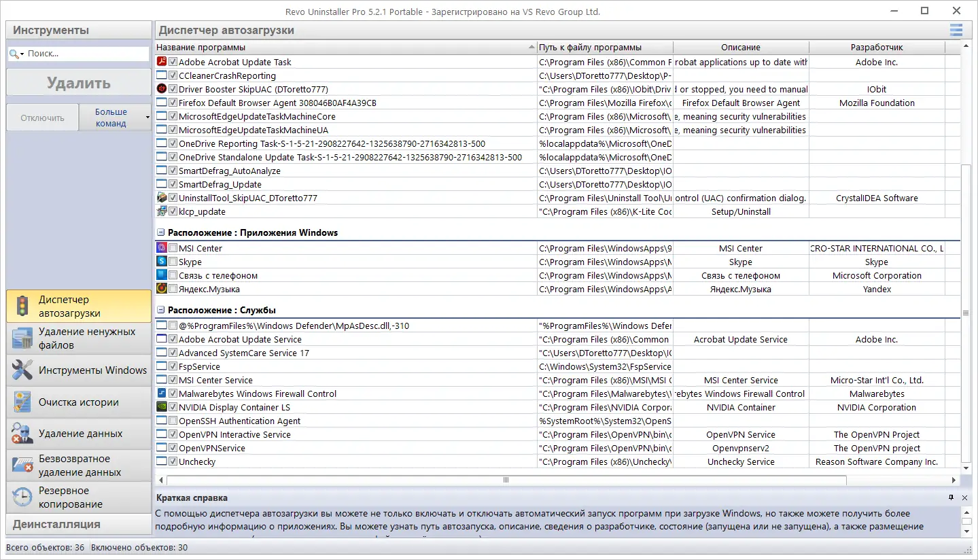Viewport: 978px width, 560px height.
Task: Focus the Поиск search field
Action: 86,54
